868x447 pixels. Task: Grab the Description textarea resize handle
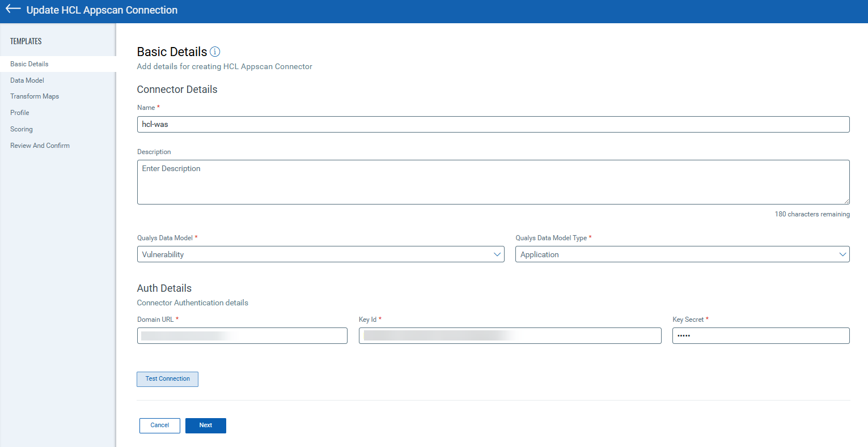pyautogui.click(x=846, y=201)
